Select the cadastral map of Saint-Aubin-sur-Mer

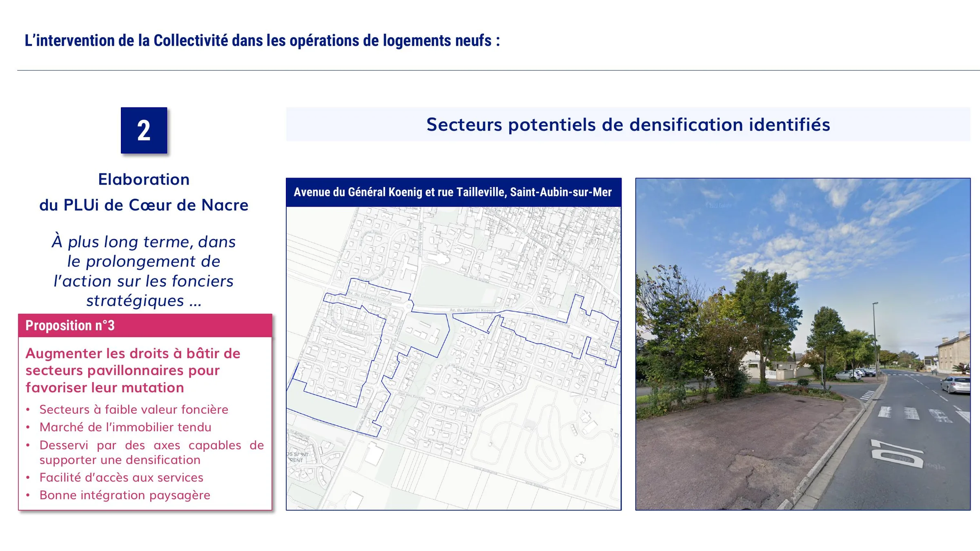tap(453, 358)
